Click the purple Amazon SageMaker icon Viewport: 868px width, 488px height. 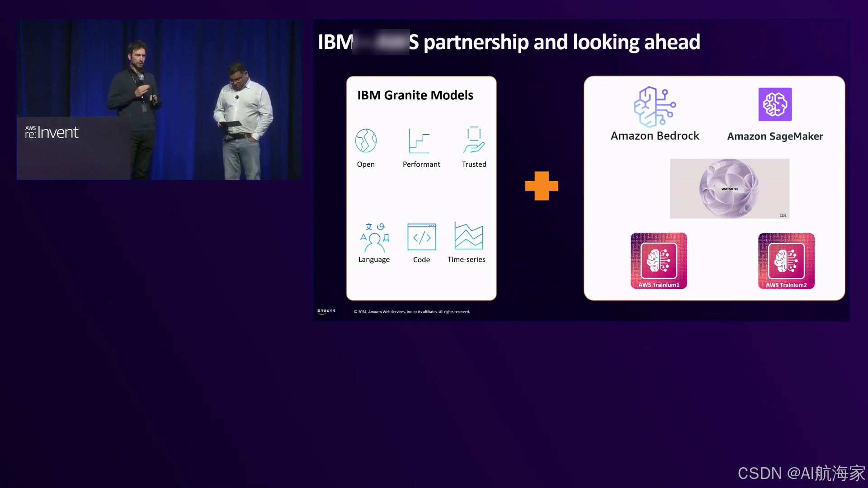pyautogui.click(x=775, y=104)
